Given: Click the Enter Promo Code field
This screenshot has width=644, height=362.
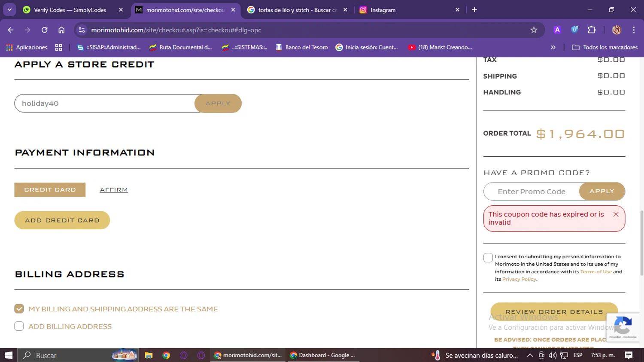Looking at the screenshot, I should [532, 192].
